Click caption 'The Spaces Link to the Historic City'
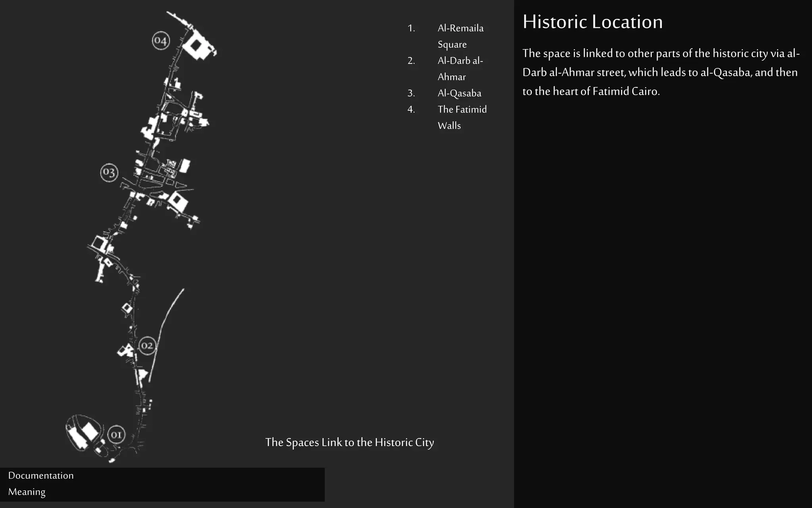Viewport: 812px width, 508px height. (350, 442)
